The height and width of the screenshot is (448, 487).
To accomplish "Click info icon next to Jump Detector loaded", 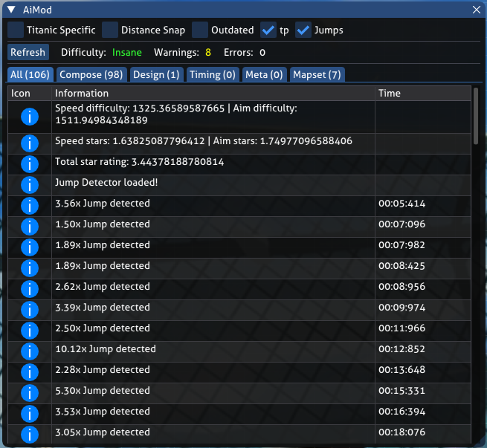I will pyautogui.click(x=30, y=185).
